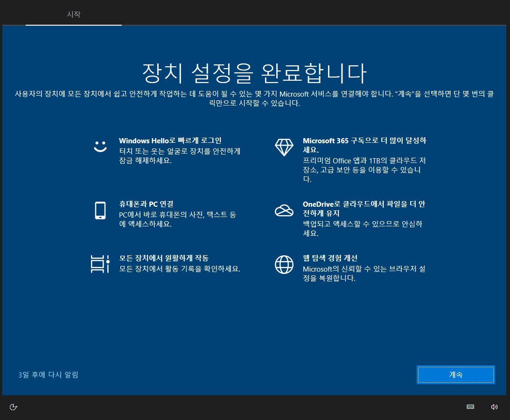
Task: Click the globe icon for 웹 탐색 경험 개선
Action: pos(284,265)
